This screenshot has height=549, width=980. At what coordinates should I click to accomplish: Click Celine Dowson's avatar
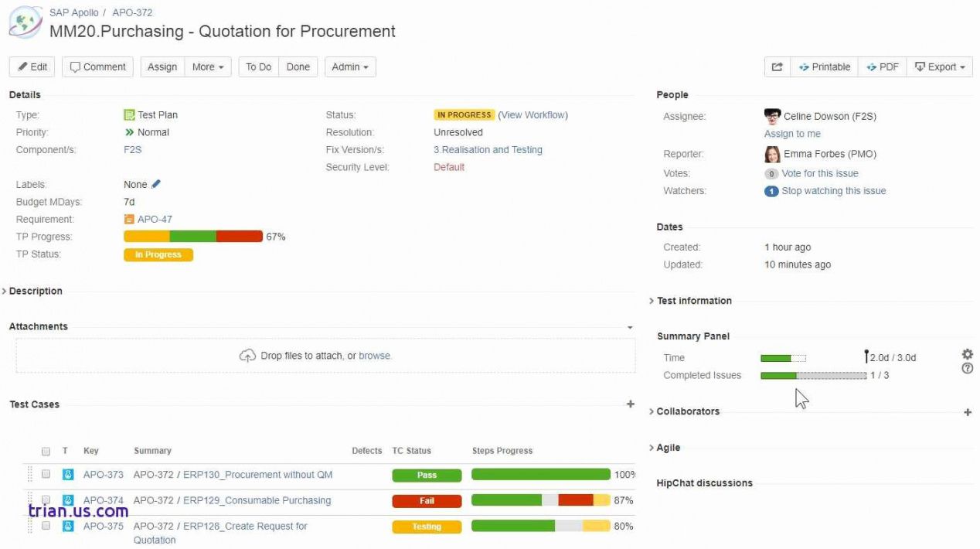(772, 116)
